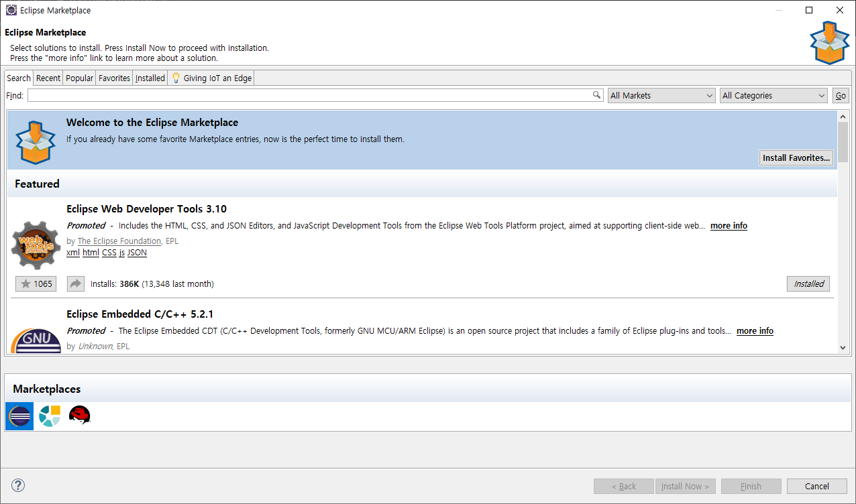Click the js tag link
Image resolution: width=856 pixels, height=504 pixels.
[122, 253]
